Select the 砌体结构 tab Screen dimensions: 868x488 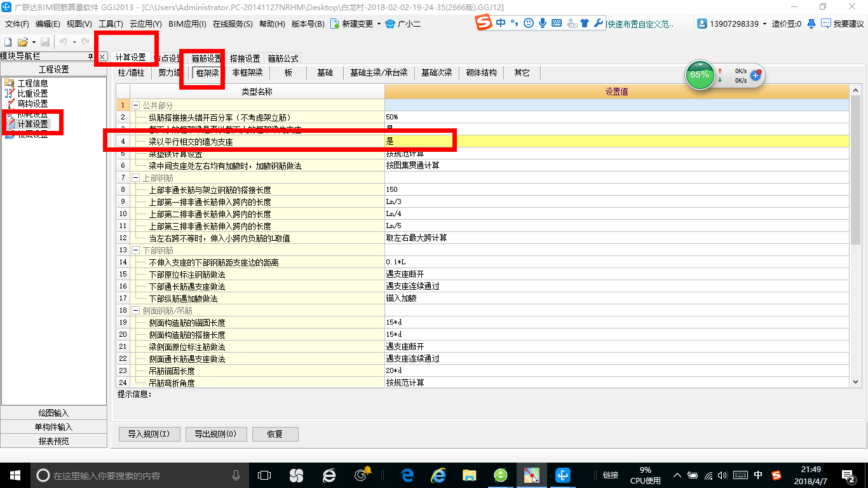[x=481, y=72]
